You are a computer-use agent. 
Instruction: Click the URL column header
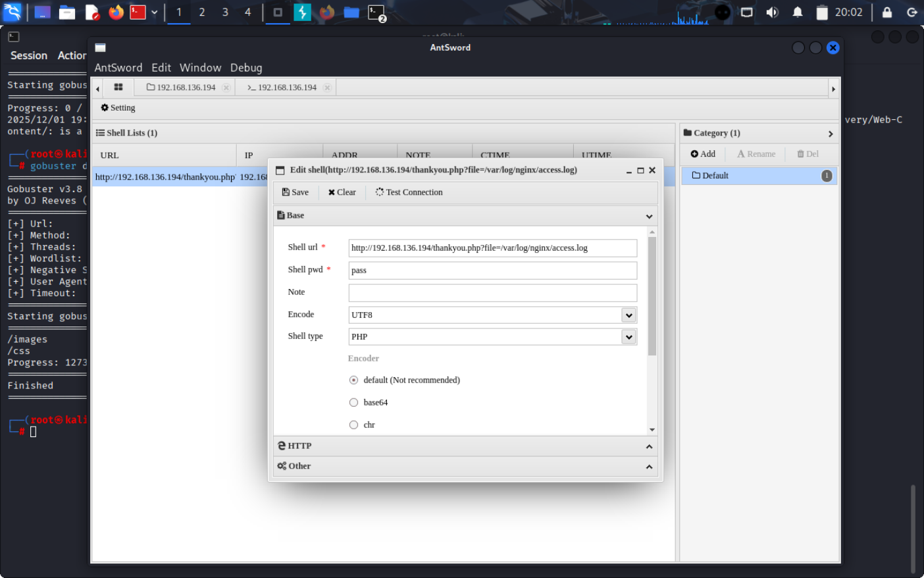click(164, 155)
